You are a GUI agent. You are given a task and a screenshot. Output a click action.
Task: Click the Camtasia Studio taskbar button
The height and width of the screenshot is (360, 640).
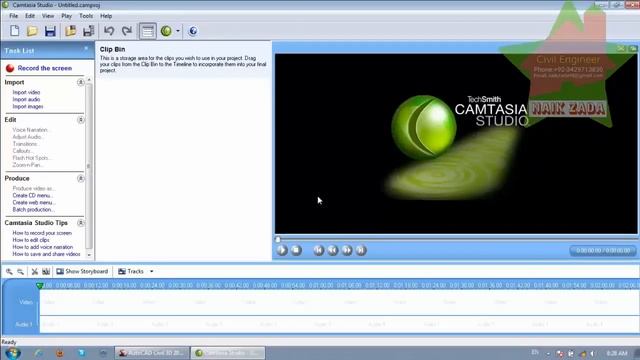(x=228, y=353)
